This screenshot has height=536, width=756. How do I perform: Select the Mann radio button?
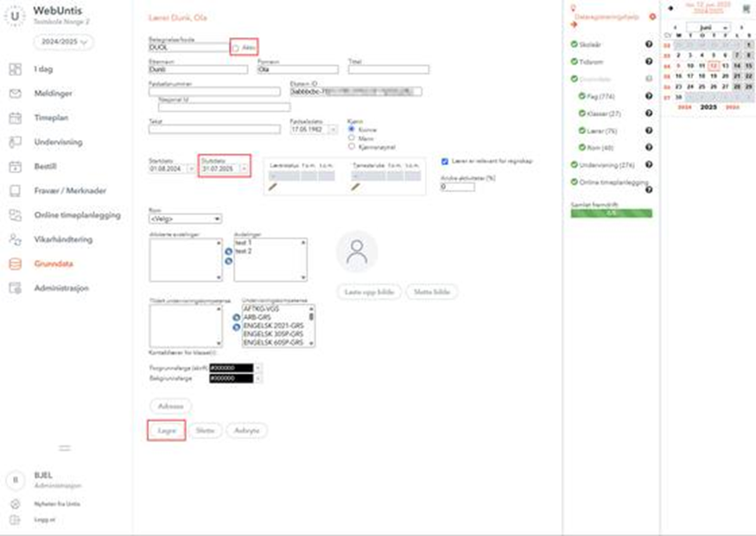(x=350, y=137)
